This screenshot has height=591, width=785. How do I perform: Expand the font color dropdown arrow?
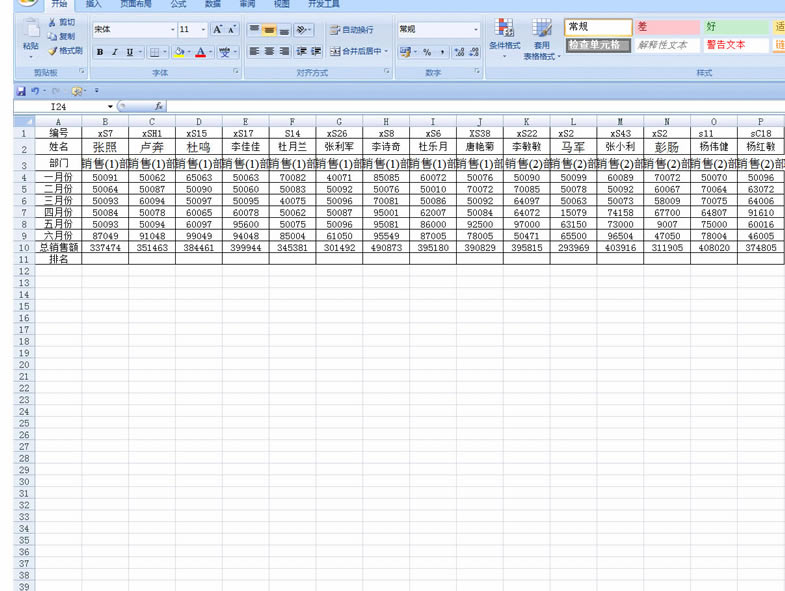coord(210,52)
